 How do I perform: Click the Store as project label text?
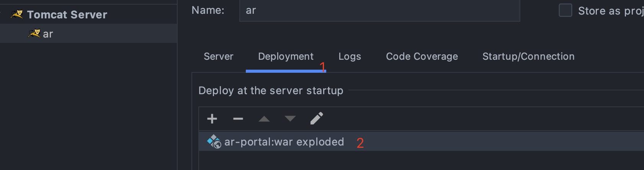pos(610,11)
